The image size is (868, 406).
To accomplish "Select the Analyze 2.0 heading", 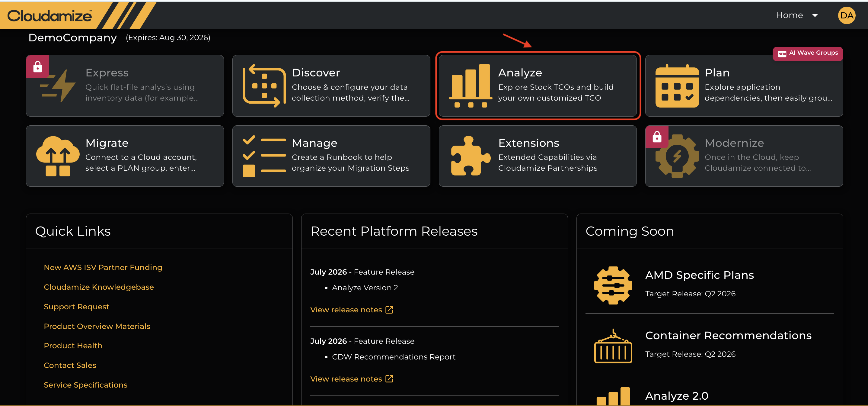I will pyautogui.click(x=677, y=396).
